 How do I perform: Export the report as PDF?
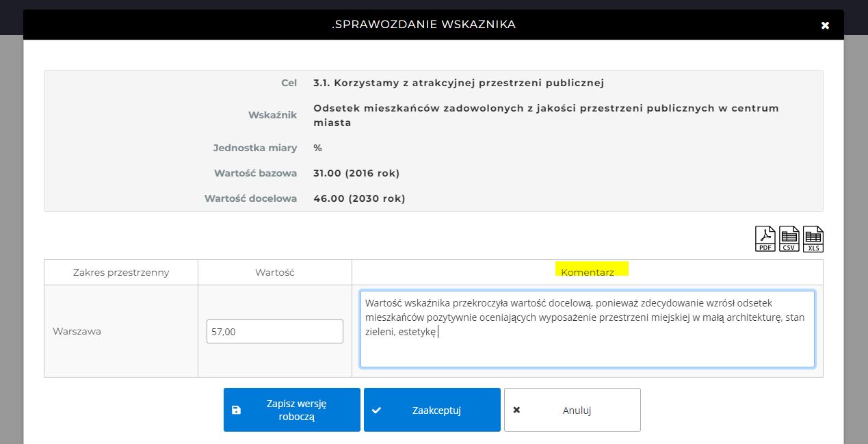[765, 239]
